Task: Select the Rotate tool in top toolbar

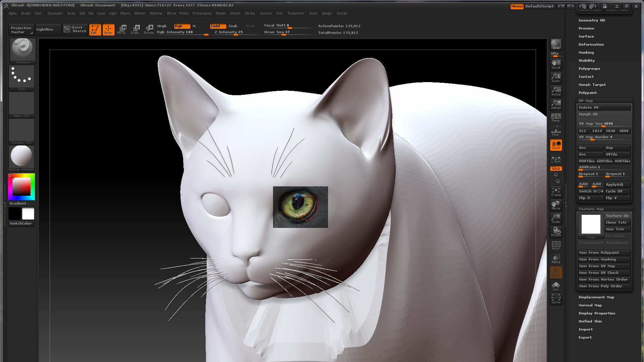Action: point(149,29)
